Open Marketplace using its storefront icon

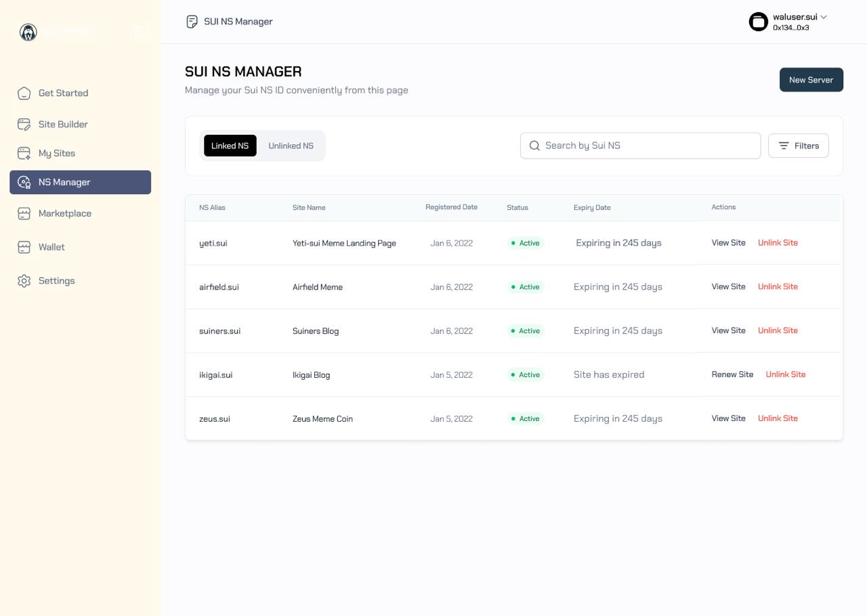pyautogui.click(x=24, y=213)
